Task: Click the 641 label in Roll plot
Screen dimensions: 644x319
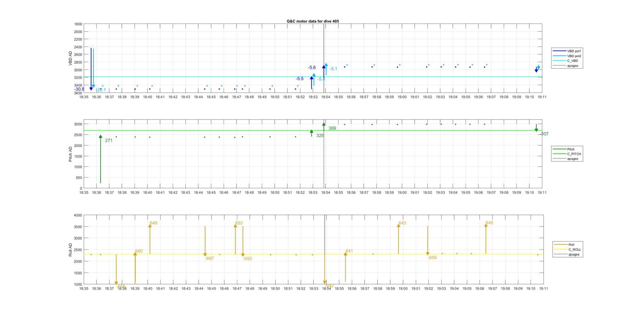Action: point(349,251)
